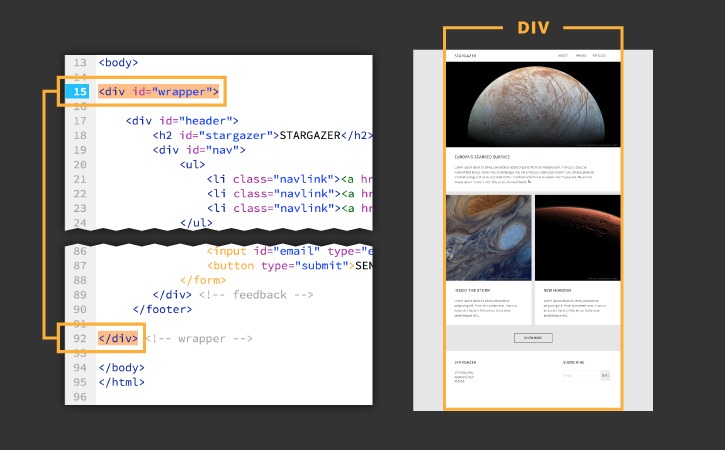The height and width of the screenshot is (450, 725).
Task: Click the closing </div> tag on line 92
Action: point(118,339)
